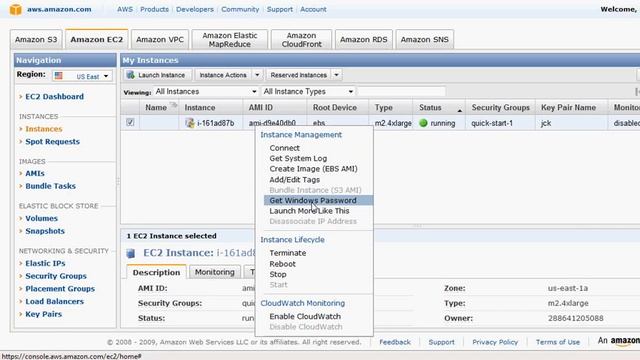Click the Account link in top bar
Image resolution: width=640 pixels, height=360 pixels.
click(x=313, y=9)
